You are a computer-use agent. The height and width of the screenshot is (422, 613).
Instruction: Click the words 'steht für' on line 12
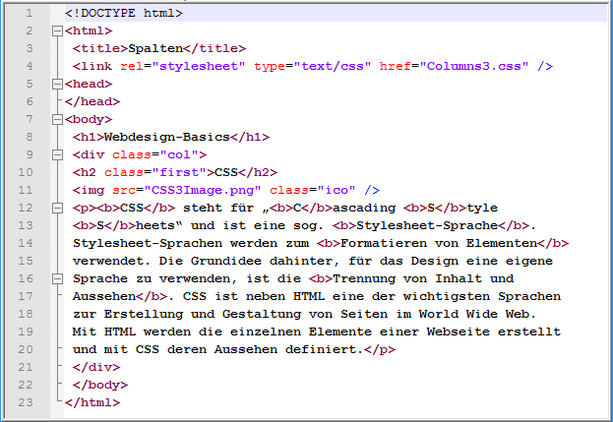(x=218, y=208)
